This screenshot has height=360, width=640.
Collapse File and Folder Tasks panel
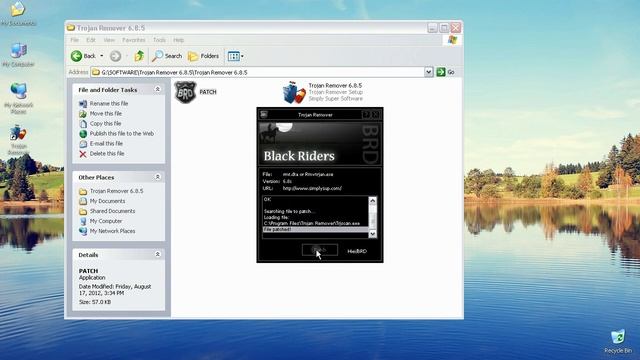pyautogui.click(x=158, y=89)
